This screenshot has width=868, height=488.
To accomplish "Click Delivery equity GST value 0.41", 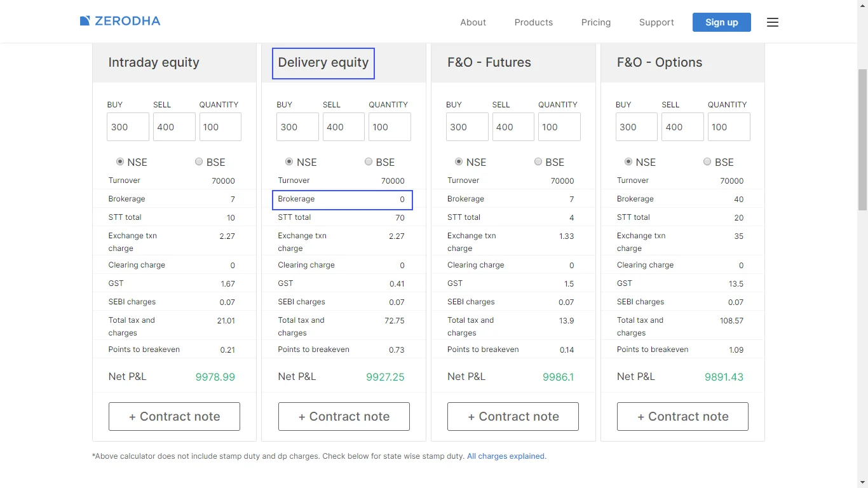I will click(x=397, y=284).
